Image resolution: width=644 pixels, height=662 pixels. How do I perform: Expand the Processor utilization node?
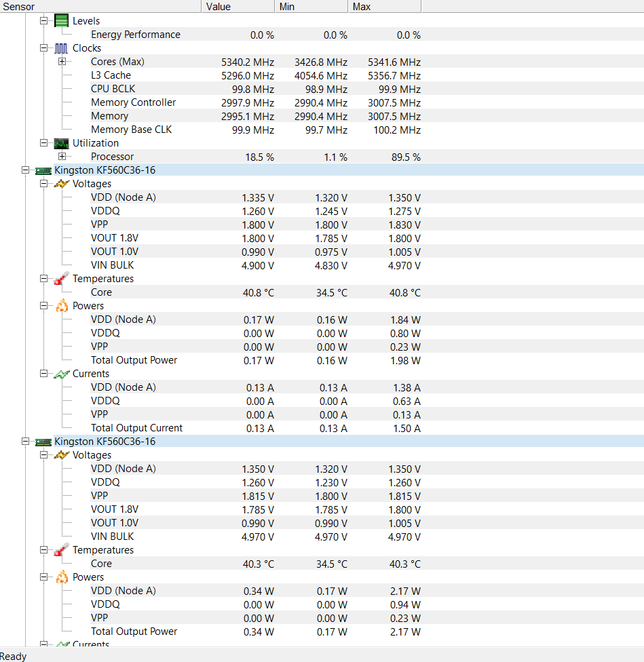(x=62, y=157)
